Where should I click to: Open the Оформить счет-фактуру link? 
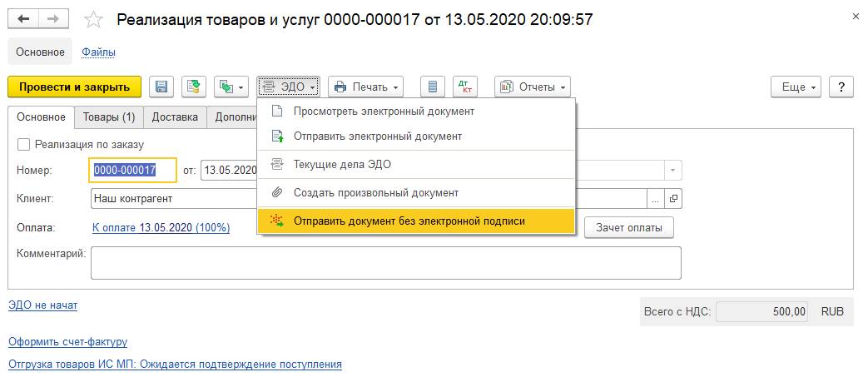[x=67, y=341]
